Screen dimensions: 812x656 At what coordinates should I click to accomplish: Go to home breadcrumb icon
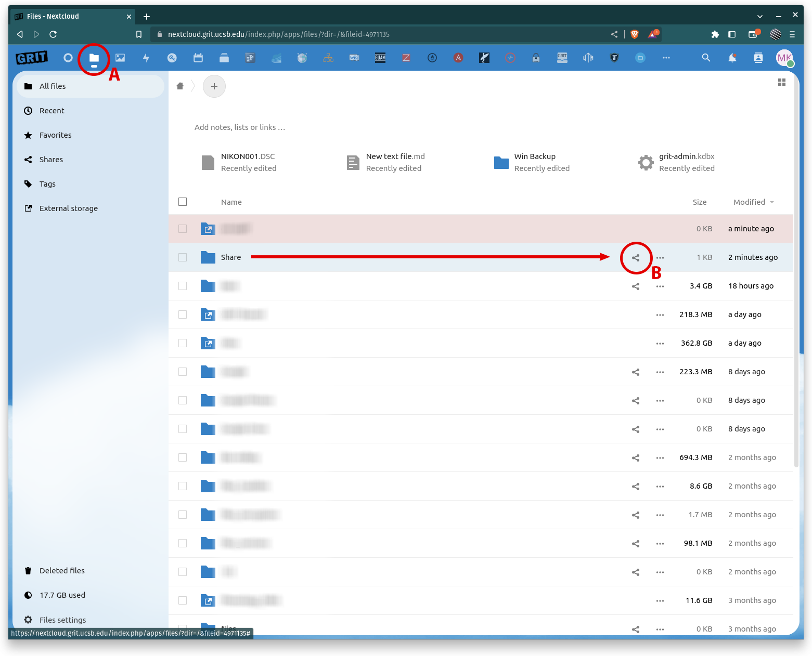click(x=180, y=86)
